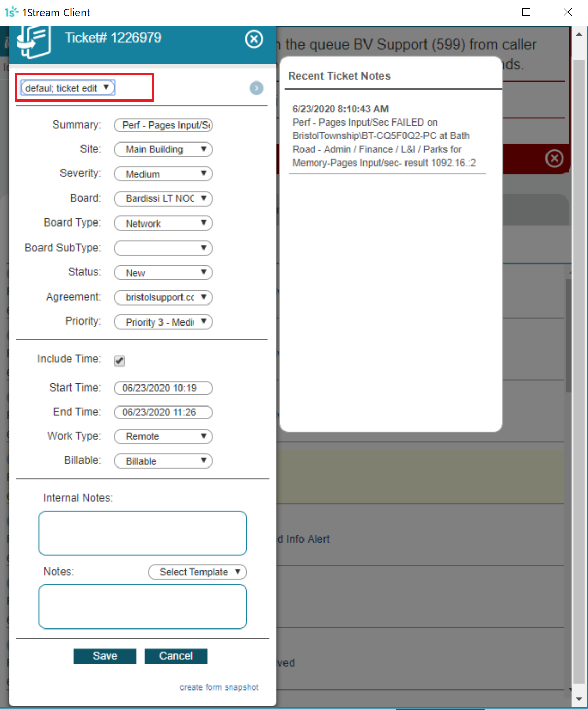Viewport: 588px width, 710px height.
Task: Click the round arrow button beside form selector
Action: (256, 88)
